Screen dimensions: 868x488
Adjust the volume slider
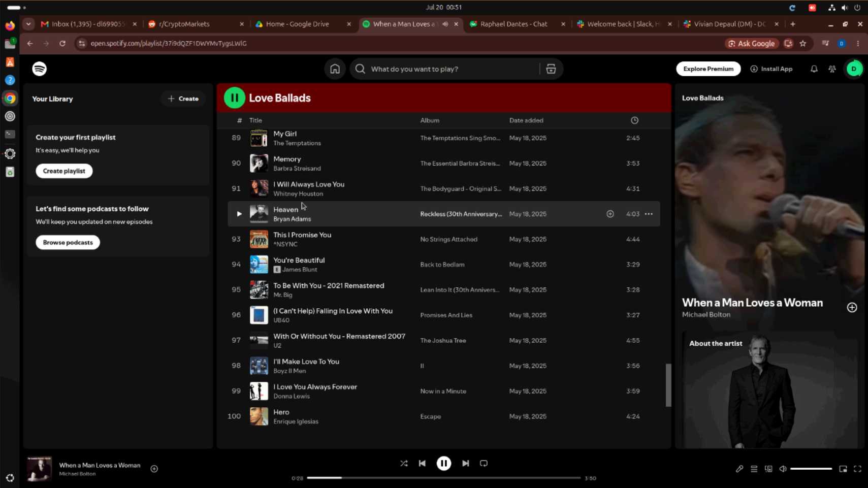pos(811,469)
